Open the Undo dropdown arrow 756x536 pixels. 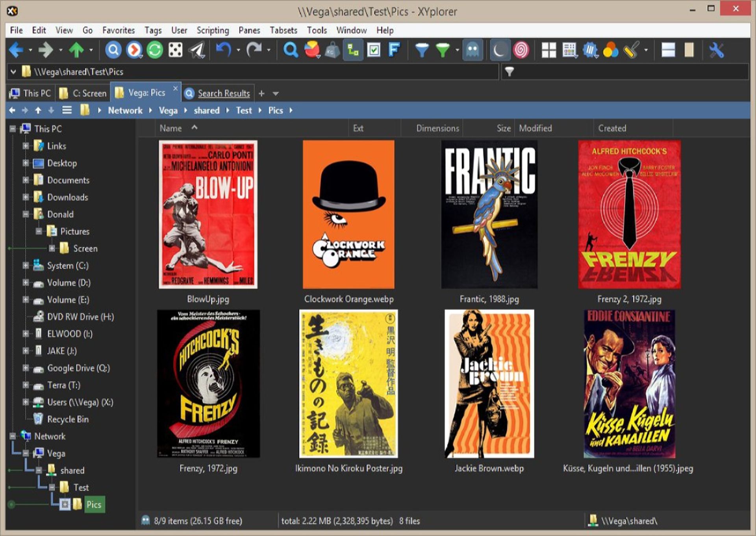[238, 50]
